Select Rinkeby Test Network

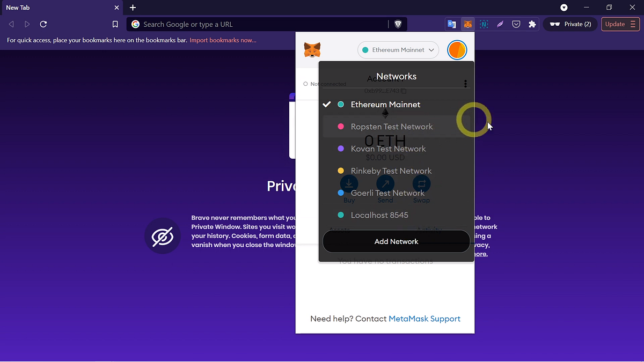(391, 170)
